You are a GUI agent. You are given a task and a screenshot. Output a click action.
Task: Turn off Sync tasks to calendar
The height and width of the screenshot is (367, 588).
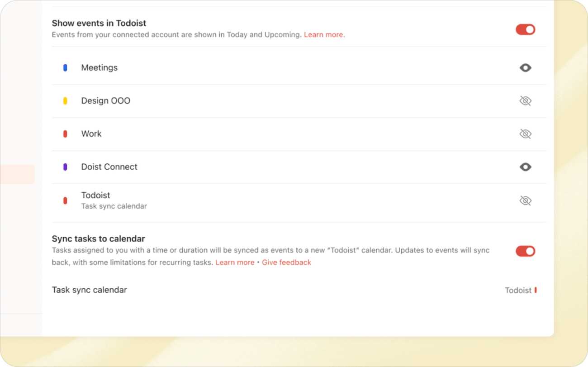pos(525,251)
